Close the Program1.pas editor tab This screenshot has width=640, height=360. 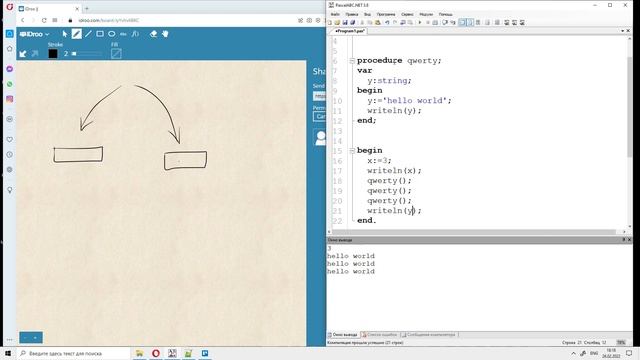pos(629,31)
